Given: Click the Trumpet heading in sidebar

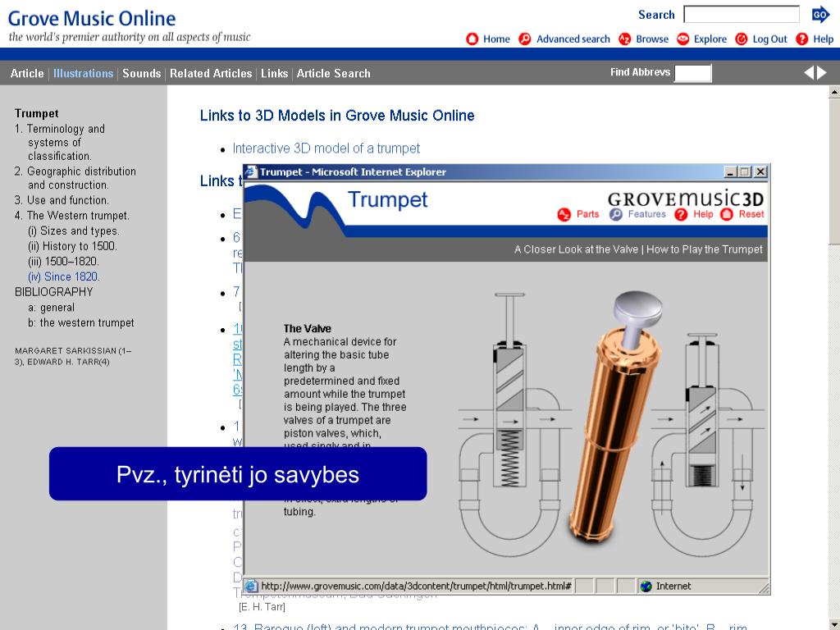Looking at the screenshot, I should tap(36, 113).
